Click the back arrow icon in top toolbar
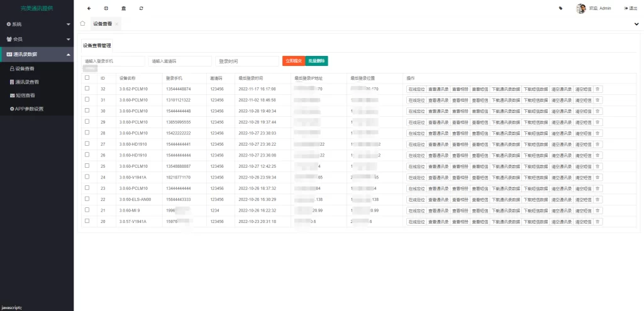 89,8
